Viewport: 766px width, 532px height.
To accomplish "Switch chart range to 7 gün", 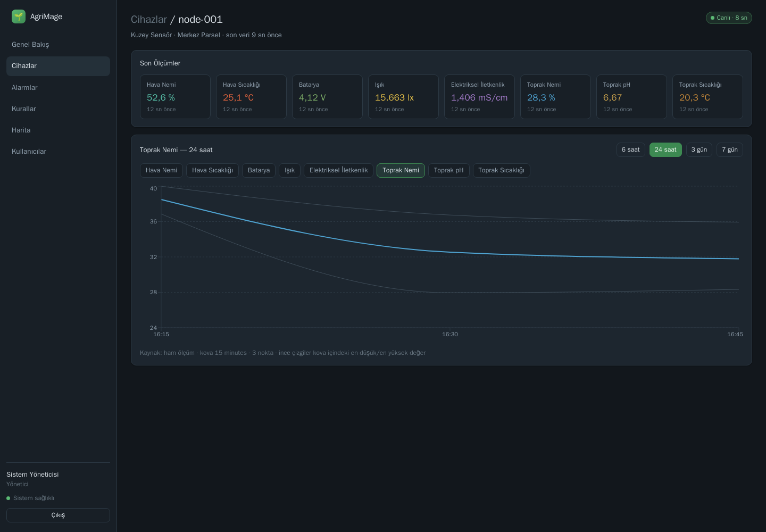I will pos(730,149).
